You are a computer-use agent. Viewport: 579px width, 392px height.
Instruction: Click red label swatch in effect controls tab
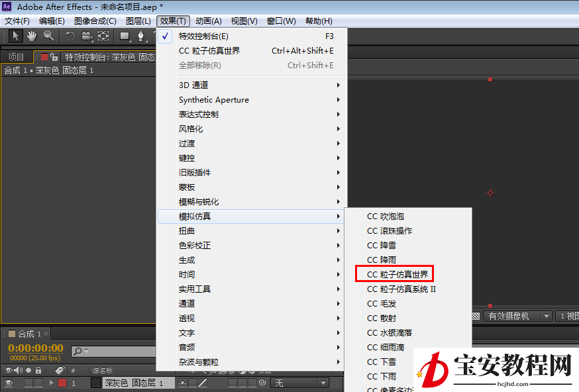(x=44, y=57)
